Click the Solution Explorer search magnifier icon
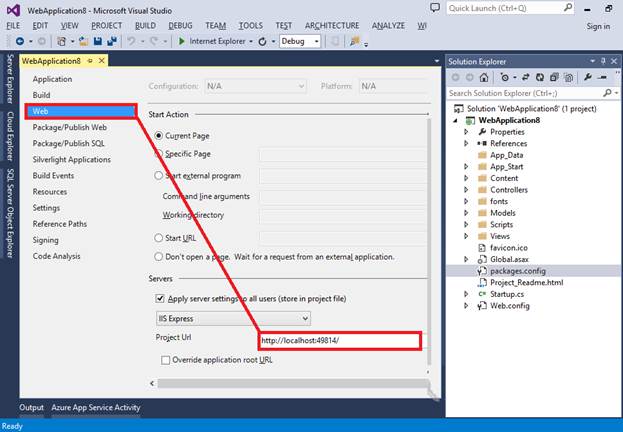This screenshot has height=432, width=623. [607, 93]
